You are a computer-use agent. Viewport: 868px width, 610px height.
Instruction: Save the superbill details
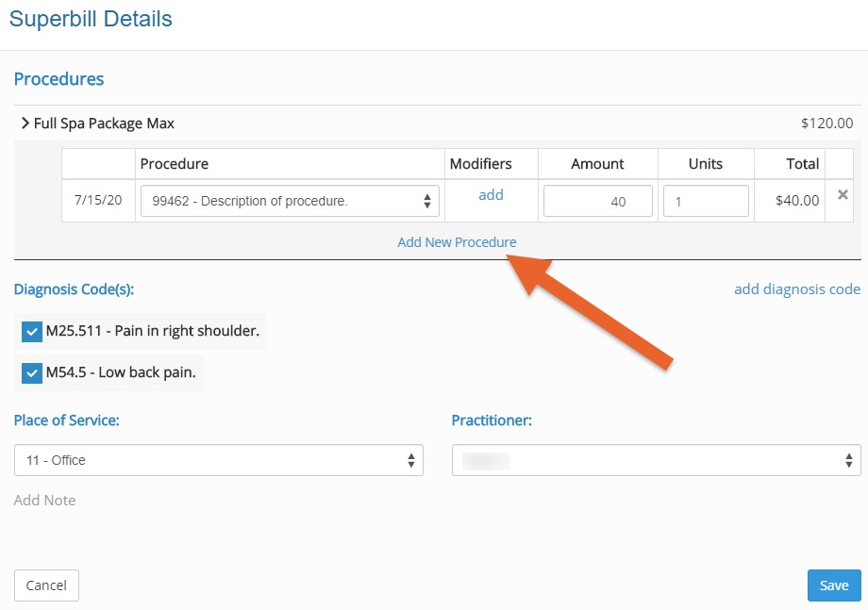coord(834,585)
